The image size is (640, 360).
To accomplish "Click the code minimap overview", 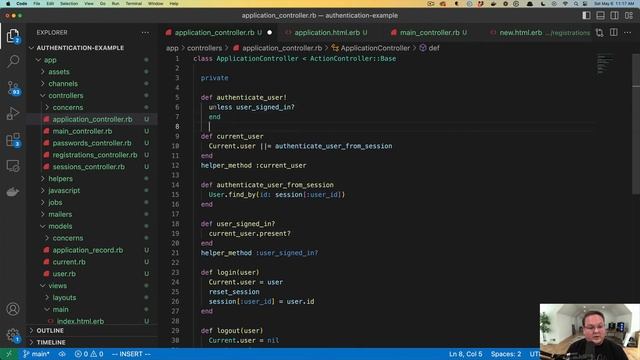I will [605, 64].
